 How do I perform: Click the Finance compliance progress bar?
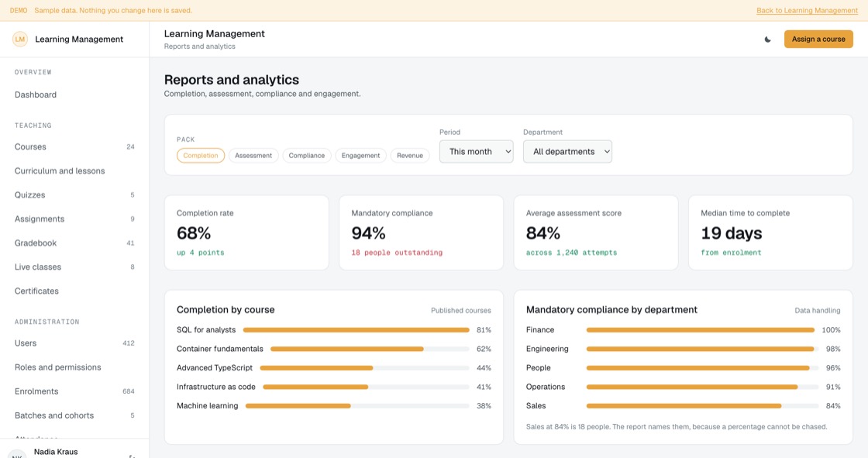701,330
